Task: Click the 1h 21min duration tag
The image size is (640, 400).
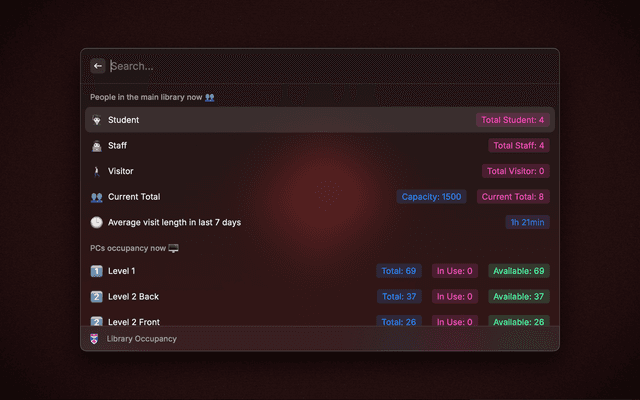Action: (x=527, y=222)
